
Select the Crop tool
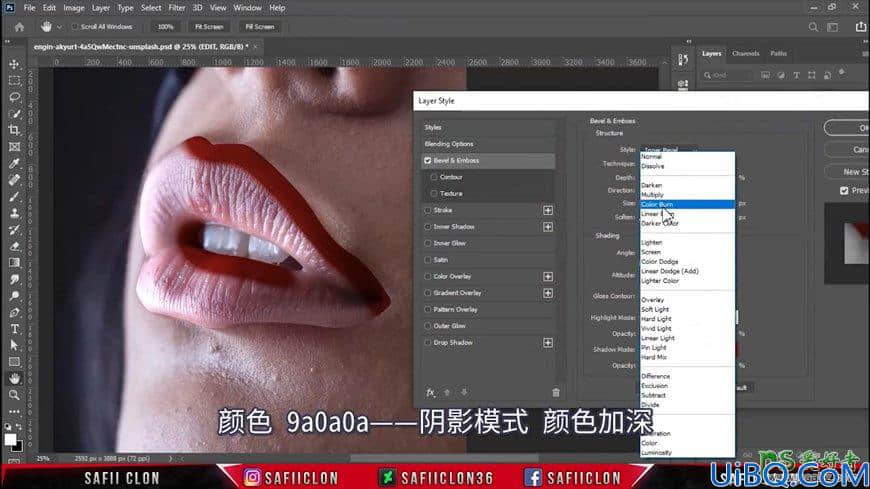pos(14,130)
